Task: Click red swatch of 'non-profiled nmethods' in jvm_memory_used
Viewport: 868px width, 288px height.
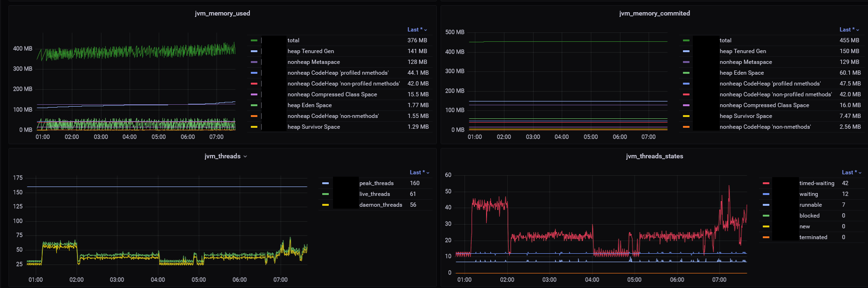Action: 254,84
